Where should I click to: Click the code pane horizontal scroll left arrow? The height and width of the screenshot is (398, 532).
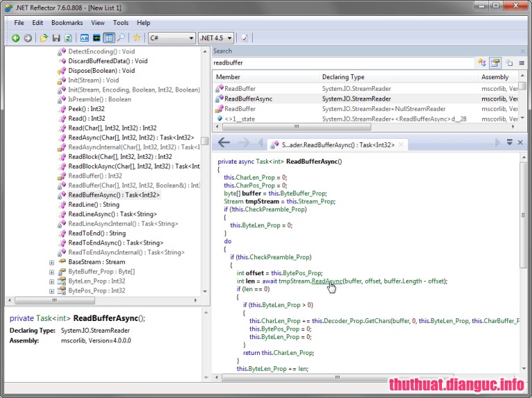[217, 377]
